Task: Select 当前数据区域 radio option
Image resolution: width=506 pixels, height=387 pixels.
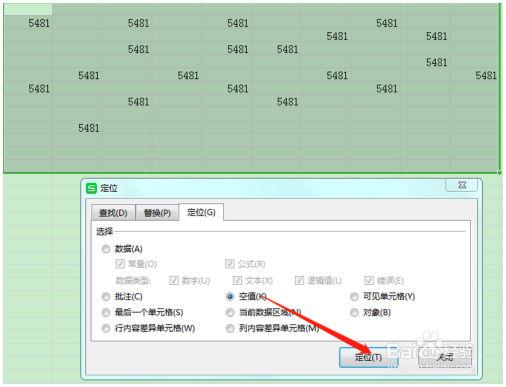Action: (x=230, y=313)
